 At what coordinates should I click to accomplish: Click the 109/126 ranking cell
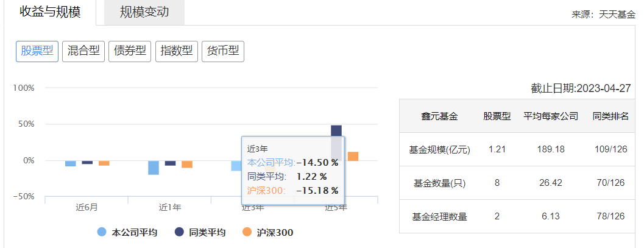[x=610, y=149]
